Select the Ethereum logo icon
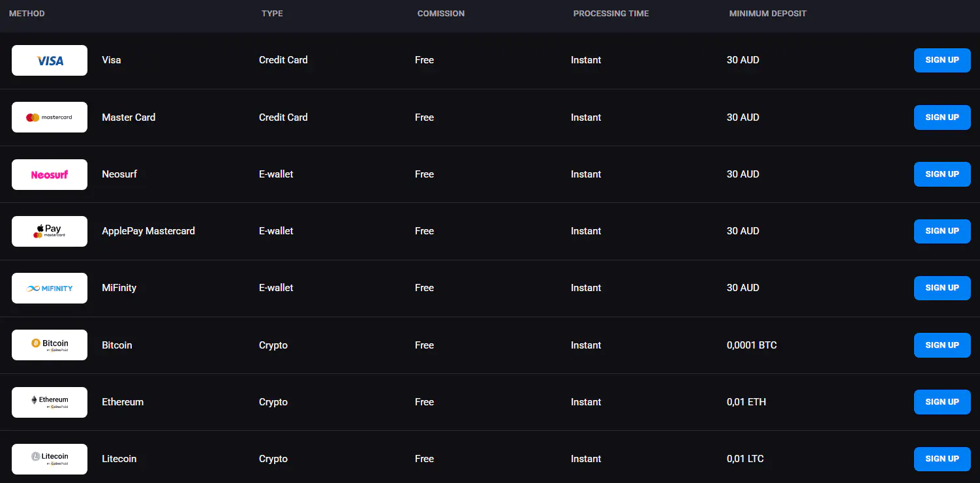Screen dimensions: 980x483 (50, 402)
